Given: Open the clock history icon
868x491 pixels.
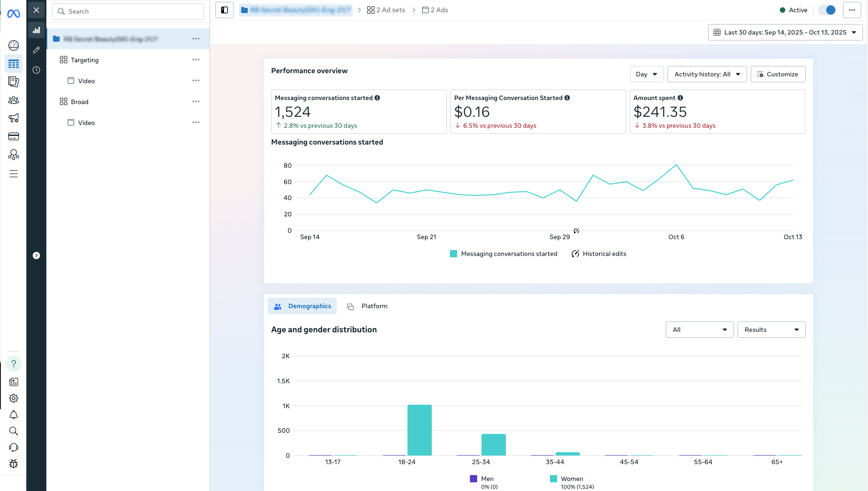Looking at the screenshot, I should [36, 70].
